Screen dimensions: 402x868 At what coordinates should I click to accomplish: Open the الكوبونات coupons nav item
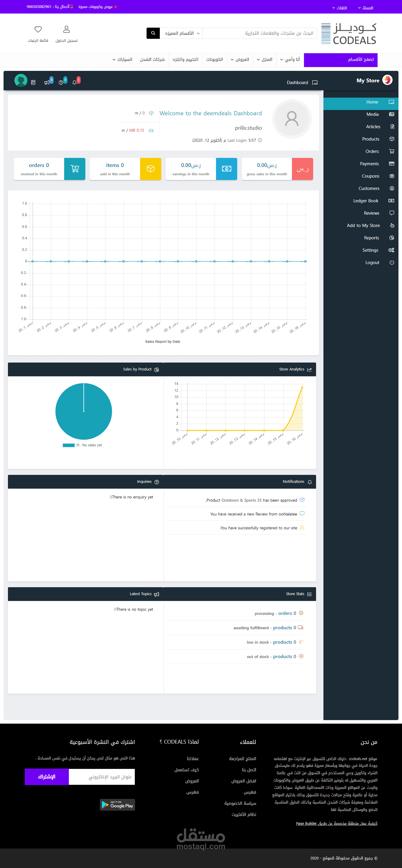click(x=215, y=60)
